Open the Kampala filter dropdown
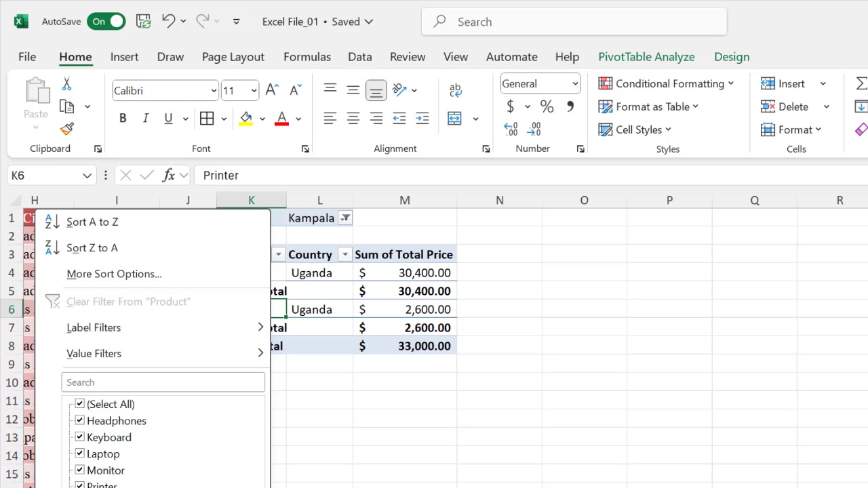Image resolution: width=868 pixels, height=488 pixels. point(346,218)
